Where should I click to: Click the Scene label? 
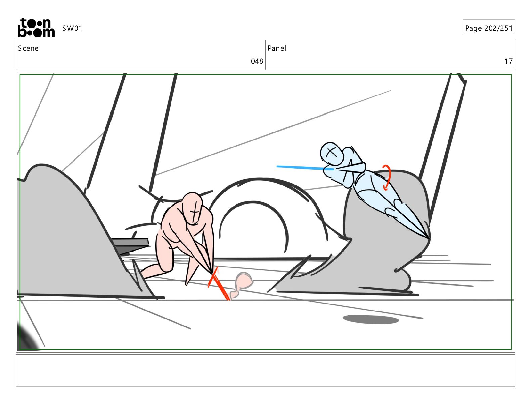click(x=28, y=48)
